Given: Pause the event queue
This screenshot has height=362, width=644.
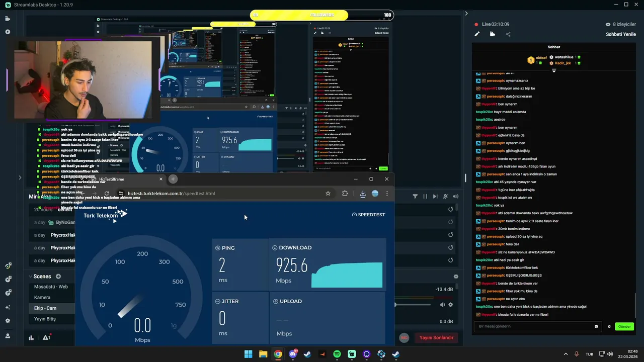Looking at the screenshot, I should (x=425, y=197).
